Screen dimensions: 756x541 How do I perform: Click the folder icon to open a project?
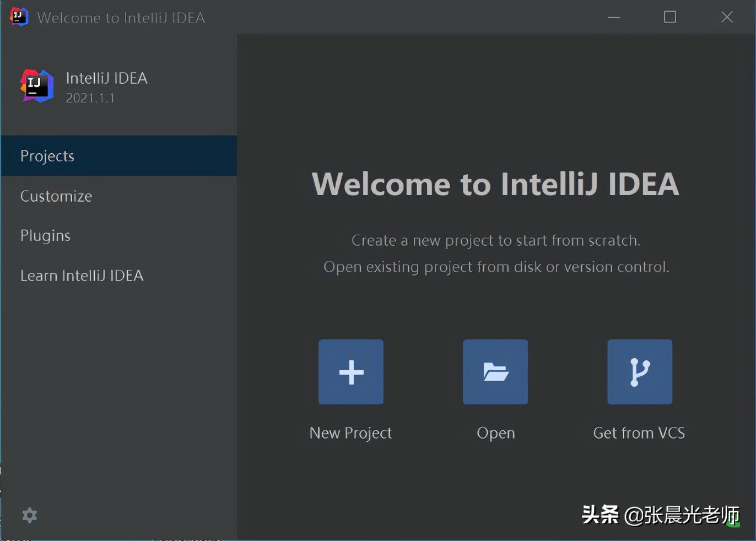tap(495, 372)
